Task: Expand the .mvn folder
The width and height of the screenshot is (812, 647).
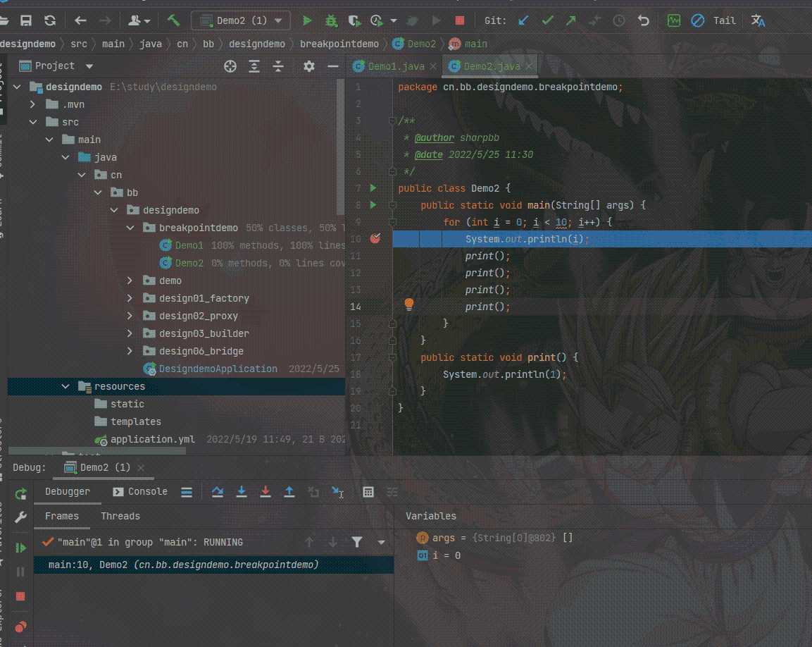Action: pos(32,104)
